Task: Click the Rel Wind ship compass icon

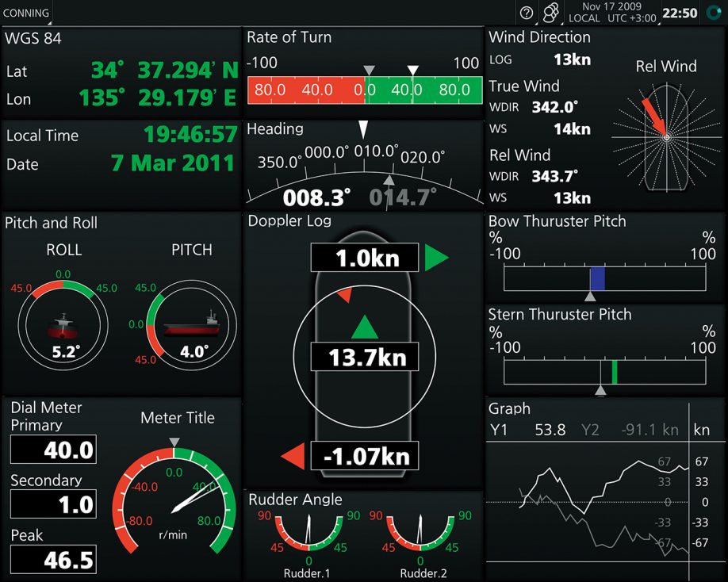Action: coord(666,136)
